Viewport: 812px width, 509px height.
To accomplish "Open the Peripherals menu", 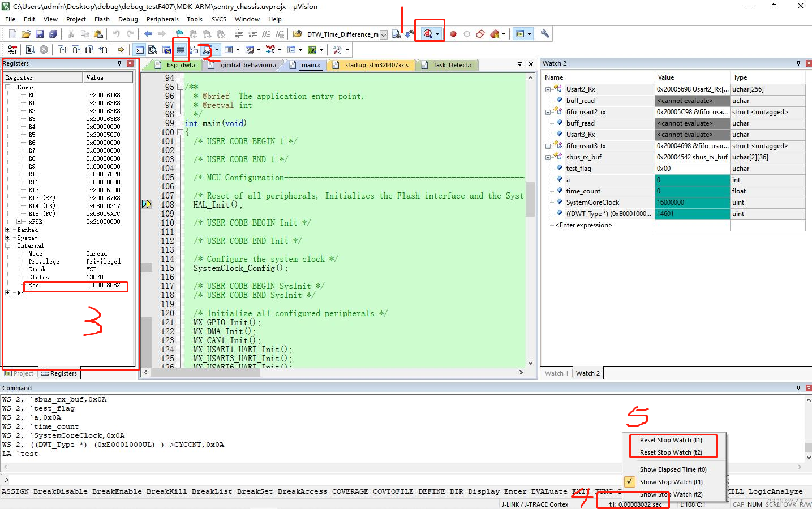I will 162,19.
